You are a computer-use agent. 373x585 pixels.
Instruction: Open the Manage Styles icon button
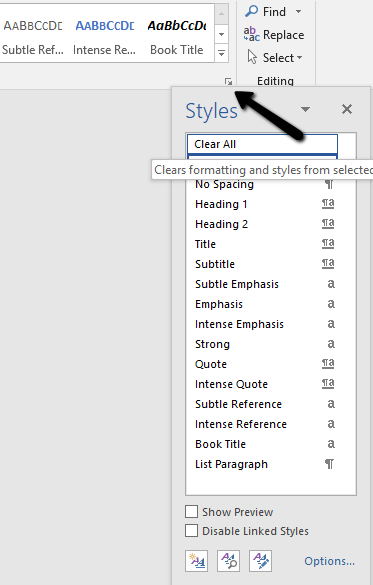click(x=260, y=560)
